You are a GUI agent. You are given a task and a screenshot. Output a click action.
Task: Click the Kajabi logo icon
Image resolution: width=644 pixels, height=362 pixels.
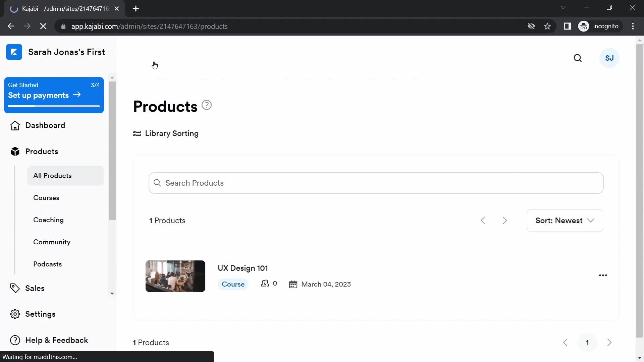point(14,52)
